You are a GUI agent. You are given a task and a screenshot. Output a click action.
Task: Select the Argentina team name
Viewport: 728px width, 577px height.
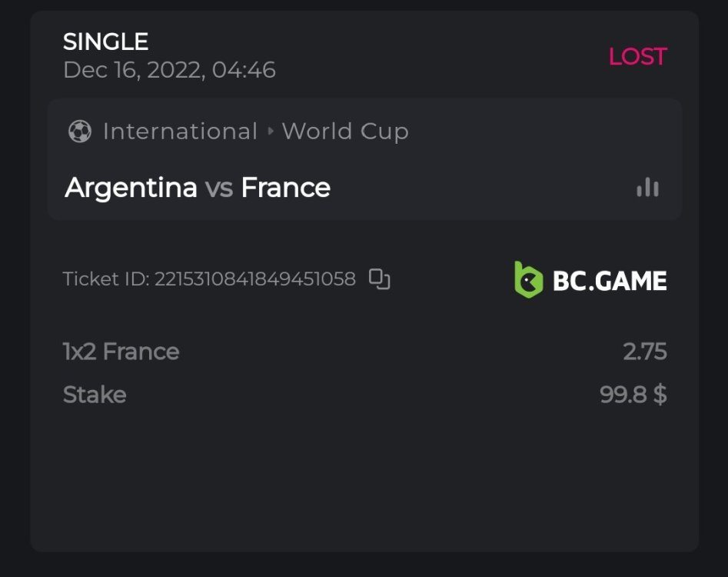tap(131, 188)
